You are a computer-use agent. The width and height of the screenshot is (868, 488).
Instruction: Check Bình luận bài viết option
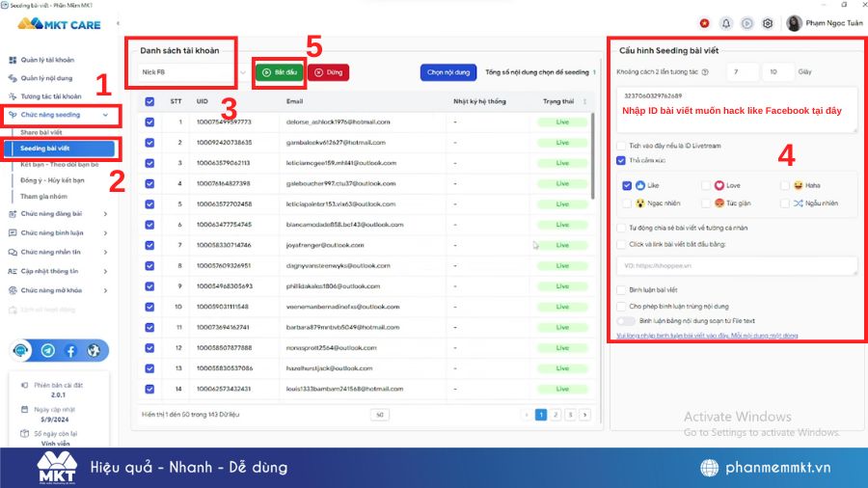621,290
